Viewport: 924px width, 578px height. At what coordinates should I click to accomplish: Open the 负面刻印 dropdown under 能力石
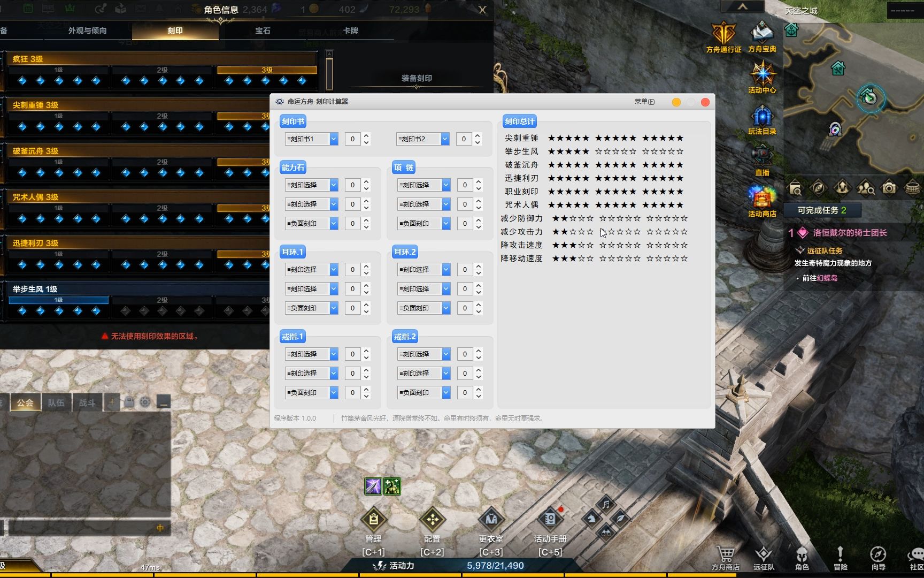[x=334, y=224]
